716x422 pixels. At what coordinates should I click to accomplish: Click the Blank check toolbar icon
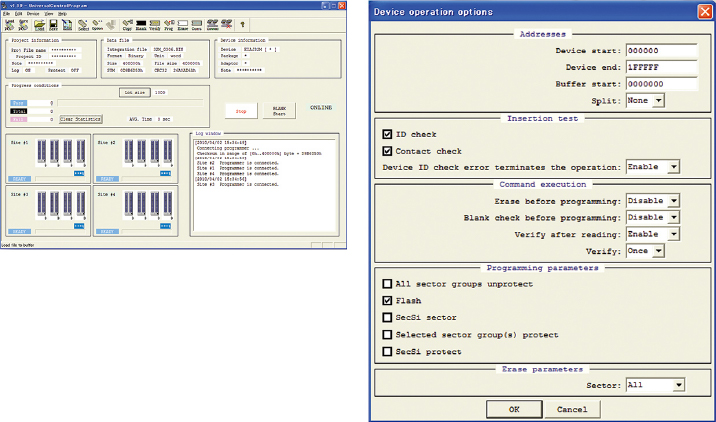coord(141,25)
